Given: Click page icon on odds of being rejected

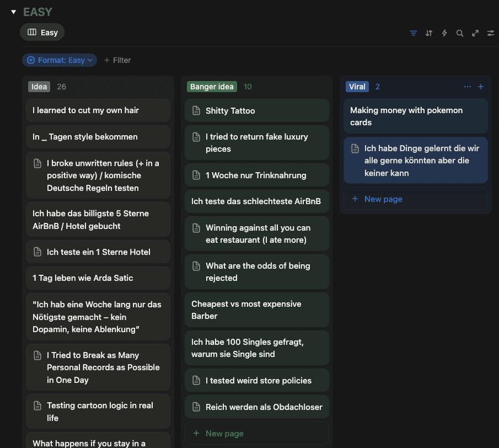Looking at the screenshot, I should pos(196,266).
